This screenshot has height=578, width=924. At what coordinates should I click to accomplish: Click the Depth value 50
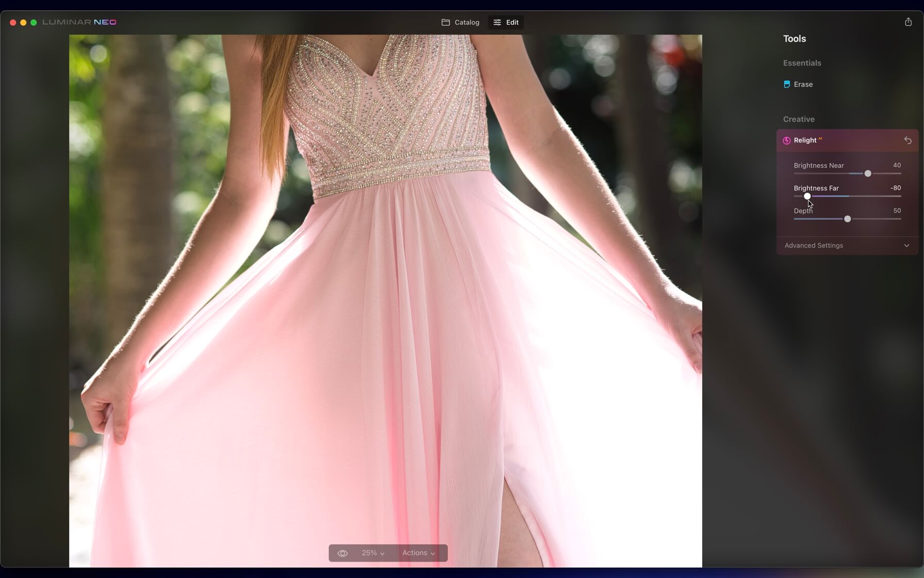[x=897, y=211]
